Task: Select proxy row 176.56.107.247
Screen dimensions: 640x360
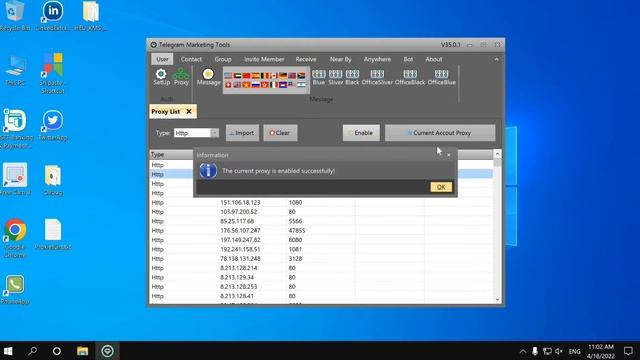Action: (x=321, y=231)
